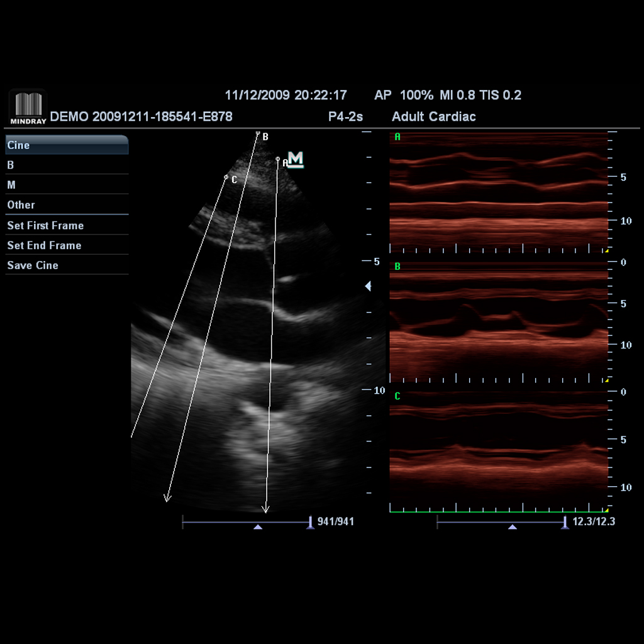Viewport: 644px width, 644px height.
Task: Click the Save Cine button
Action: pos(65,265)
